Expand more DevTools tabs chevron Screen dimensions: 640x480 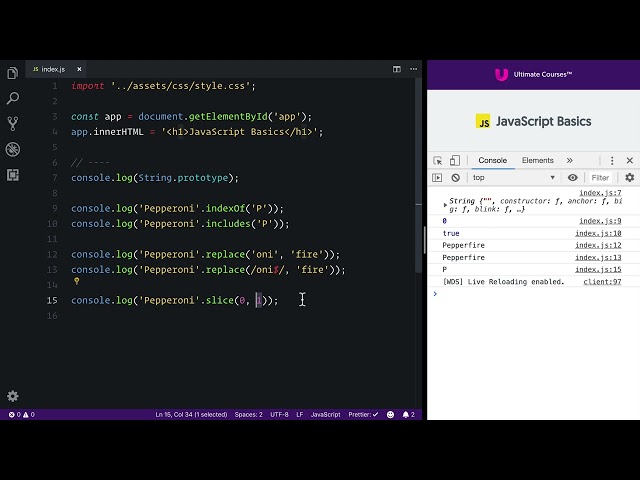570,160
